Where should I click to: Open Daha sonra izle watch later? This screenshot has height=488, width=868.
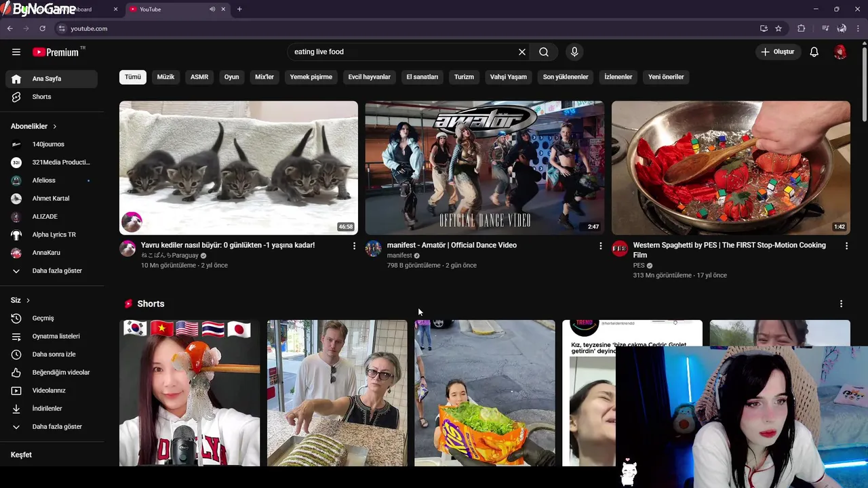52,354
